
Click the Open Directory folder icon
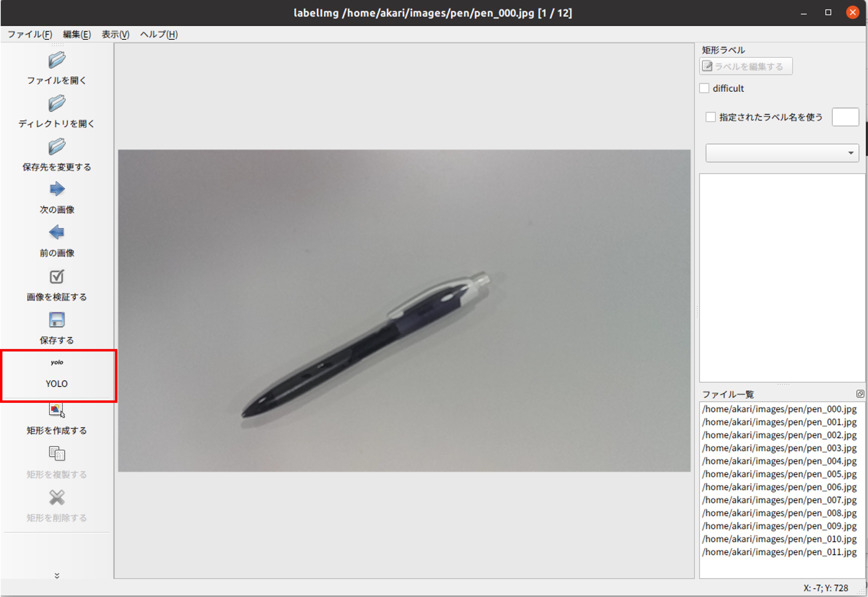tap(57, 104)
